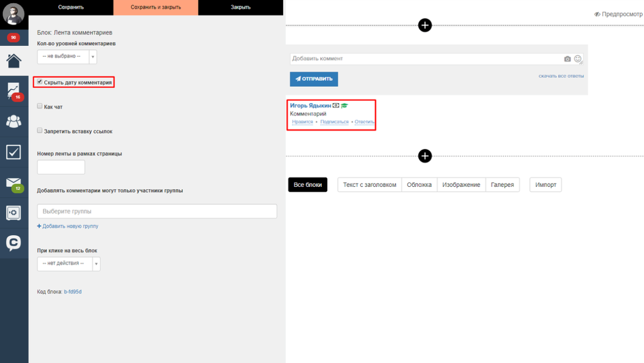644x363 pixels.
Task: Click the Отправить button
Action: 314,79
